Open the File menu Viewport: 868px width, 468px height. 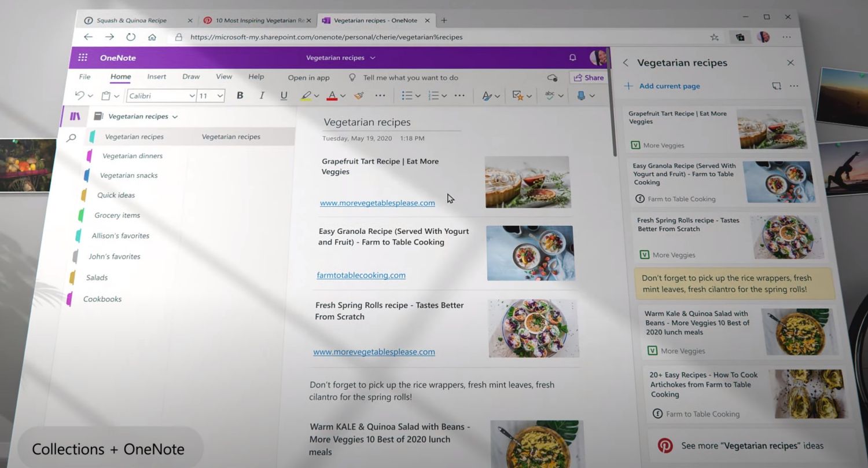(x=84, y=76)
